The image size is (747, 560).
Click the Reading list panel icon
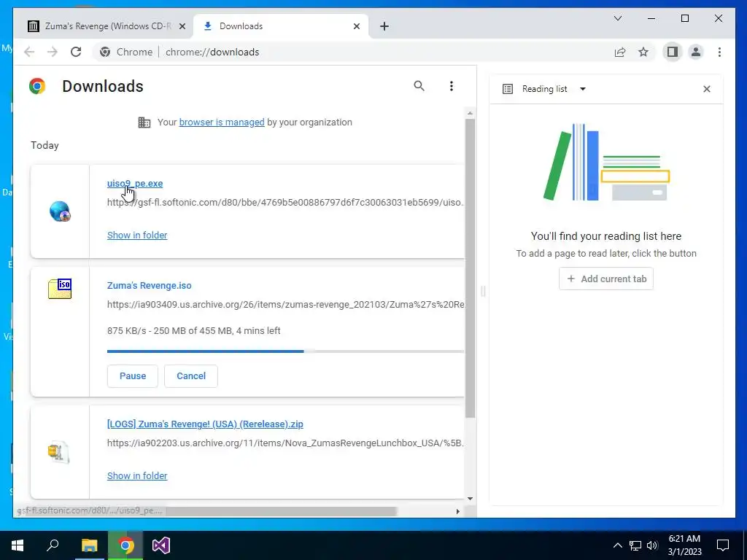point(508,89)
